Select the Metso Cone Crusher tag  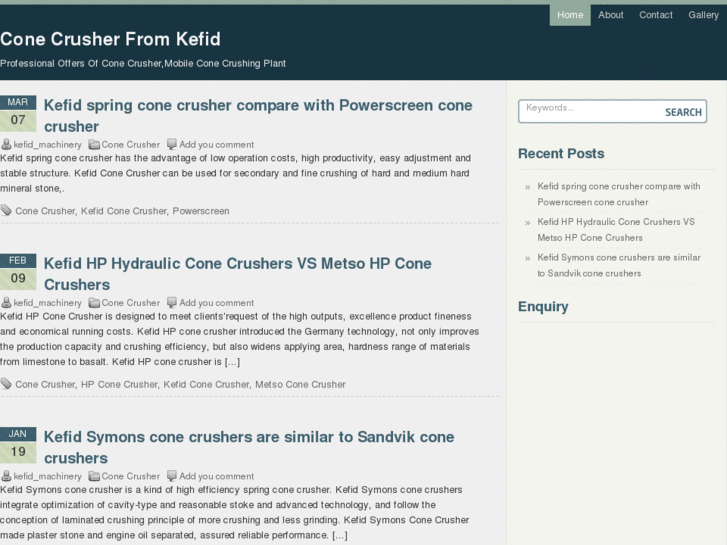300,384
